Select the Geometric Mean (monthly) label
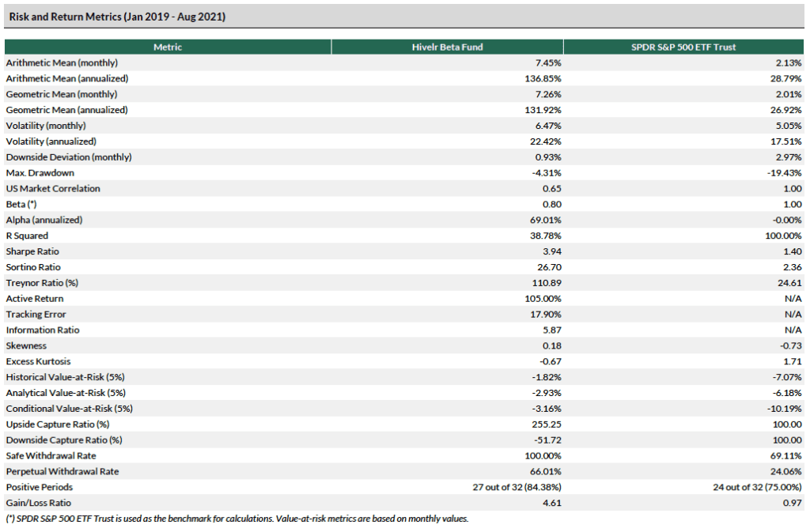The image size is (810, 532). coord(62,94)
